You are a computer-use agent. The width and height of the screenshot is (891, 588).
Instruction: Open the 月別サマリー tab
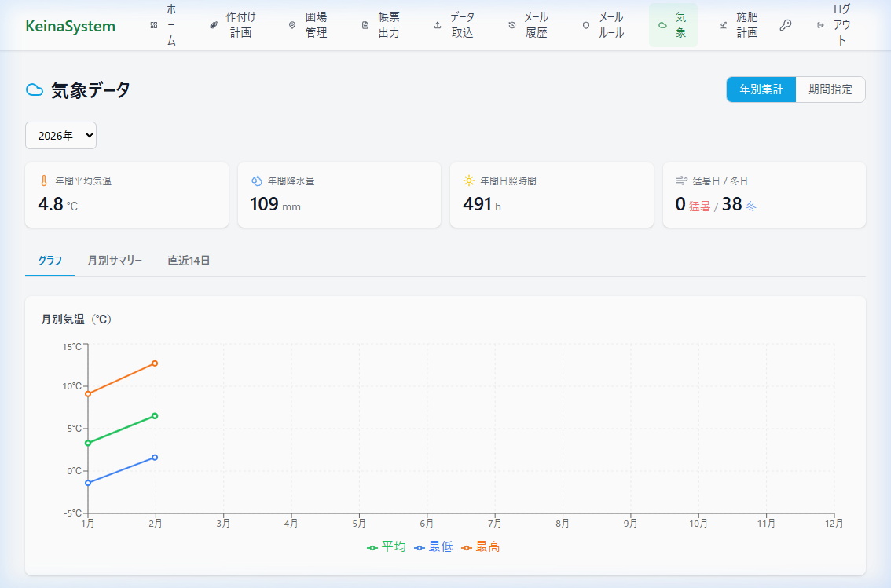point(115,261)
